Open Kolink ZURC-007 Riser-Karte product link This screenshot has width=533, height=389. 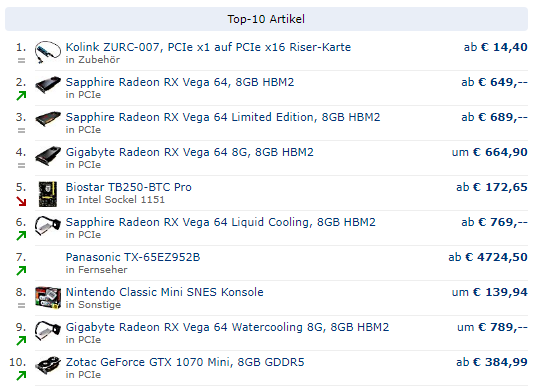[x=208, y=47]
